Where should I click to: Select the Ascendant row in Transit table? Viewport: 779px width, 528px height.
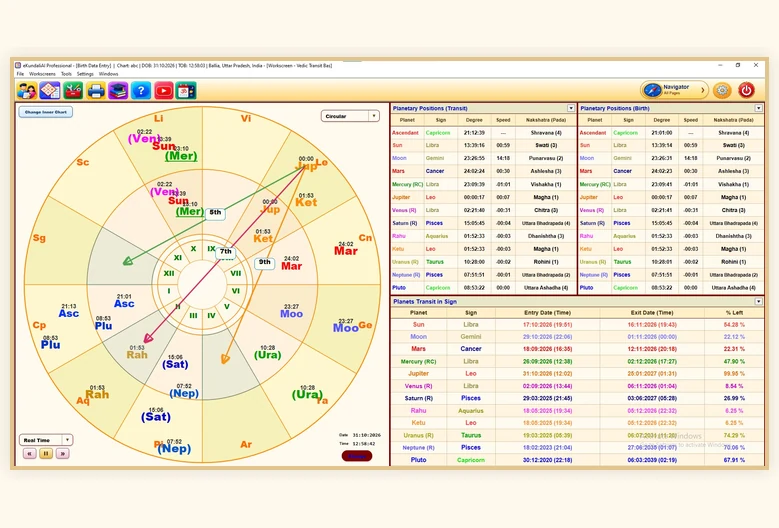click(483, 133)
